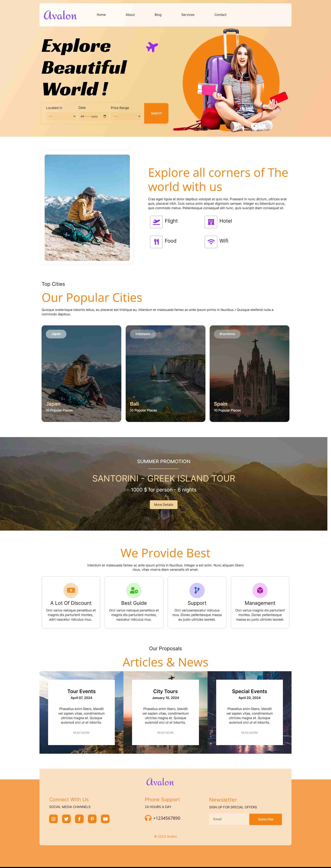Click the Subscribe newsletter button
The image size is (331, 868).
coord(265,819)
